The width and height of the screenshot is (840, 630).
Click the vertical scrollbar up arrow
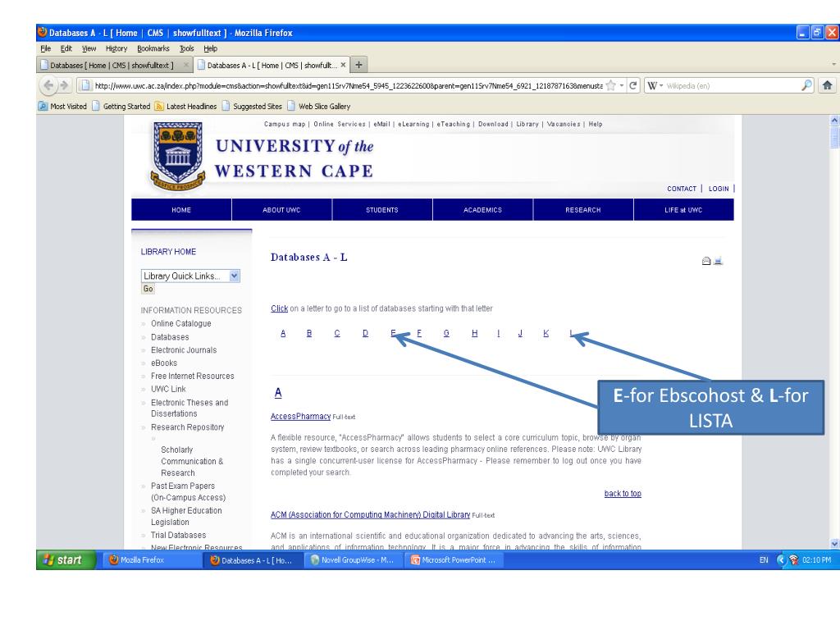coord(834,120)
